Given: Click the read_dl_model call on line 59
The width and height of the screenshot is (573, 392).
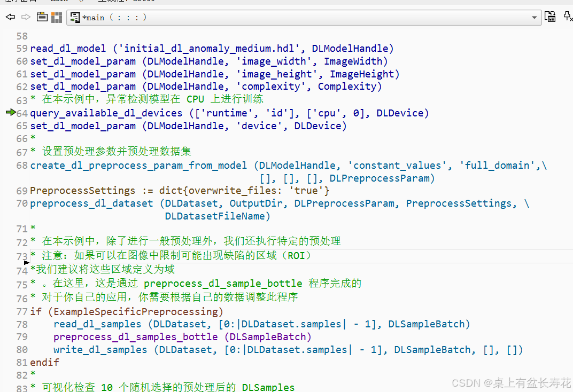Looking at the screenshot, I should coord(68,48).
